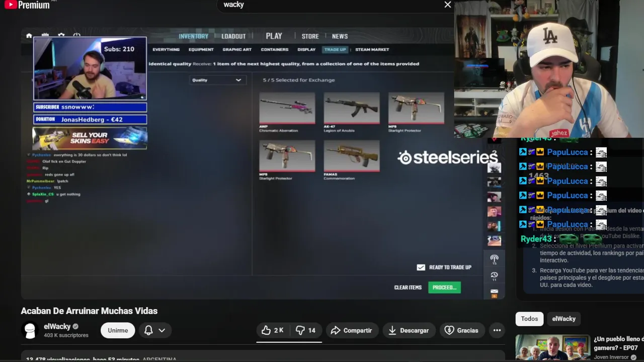
Task: Select the Todos filter chip
Action: coord(529,319)
